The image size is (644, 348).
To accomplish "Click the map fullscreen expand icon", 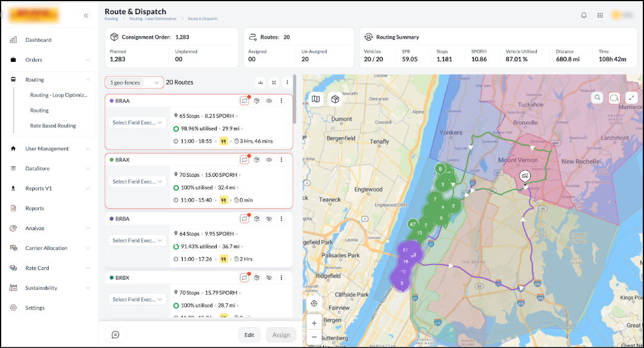I will 632,97.
